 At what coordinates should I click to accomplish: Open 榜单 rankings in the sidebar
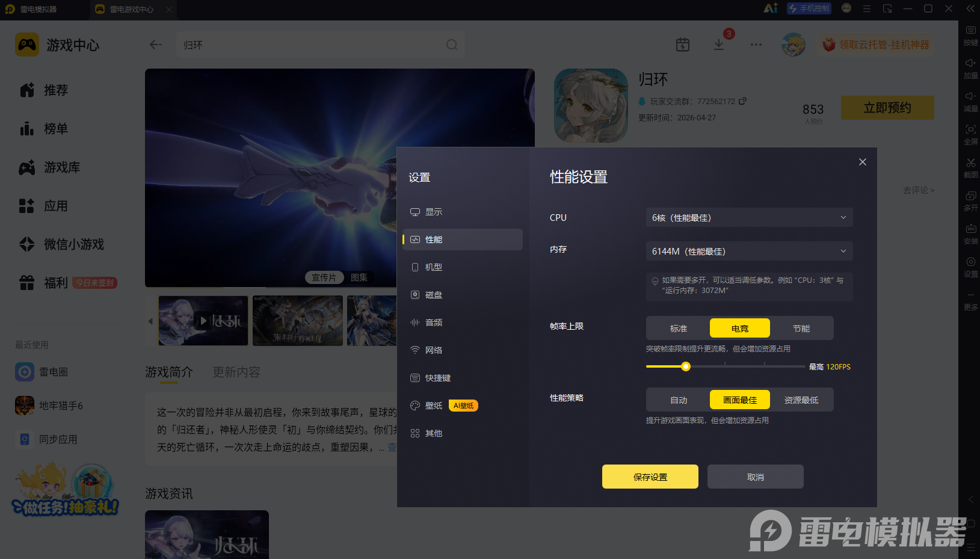click(x=43, y=129)
